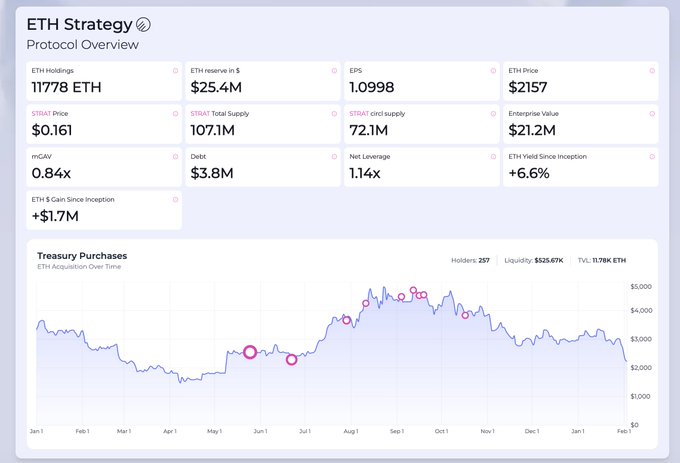Viewport: 680px width, 463px height.
Task: Open ETH Yield Since Inception info icon
Action: [x=652, y=157]
